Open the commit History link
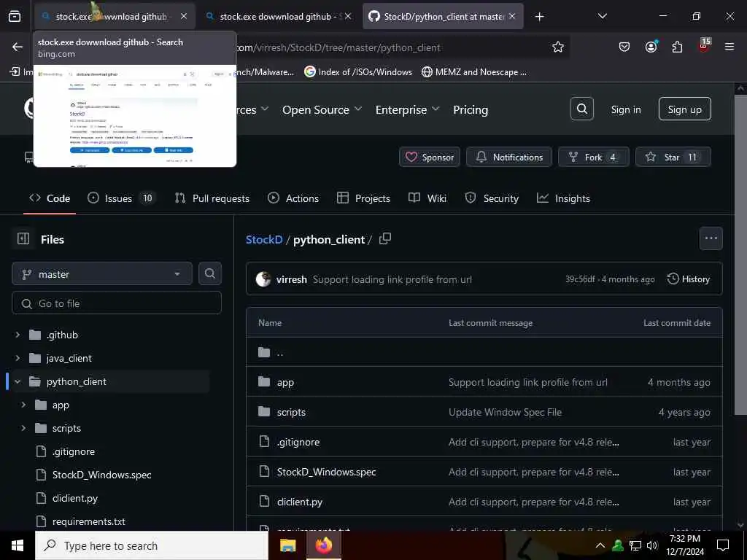Image resolution: width=747 pixels, height=560 pixels. (x=689, y=279)
